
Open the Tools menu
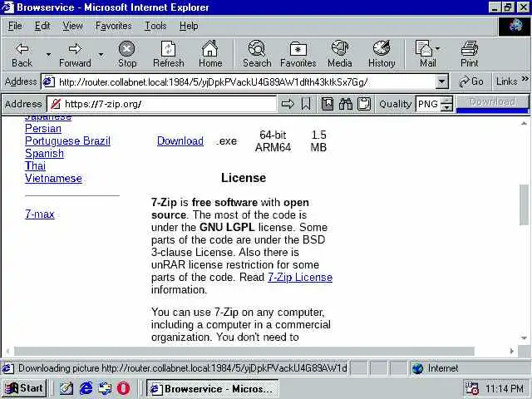tap(155, 26)
